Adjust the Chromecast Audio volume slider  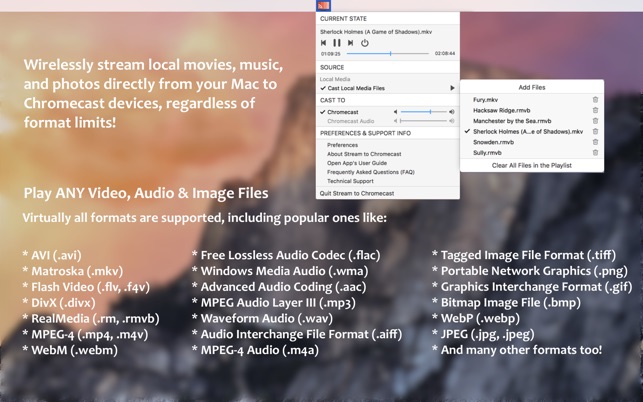pyautogui.click(x=424, y=121)
